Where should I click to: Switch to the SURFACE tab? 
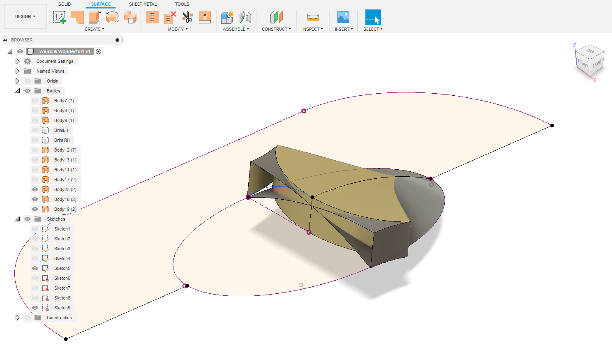click(x=101, y=4)
